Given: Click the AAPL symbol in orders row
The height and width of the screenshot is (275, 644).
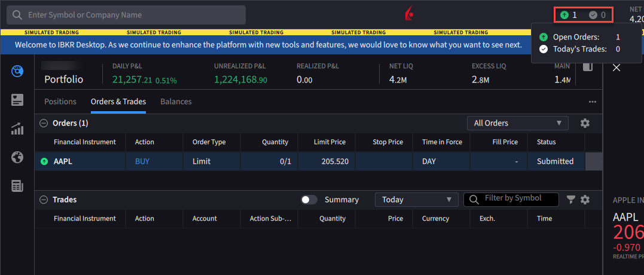Looking at the screenshot, I should 63,162.
